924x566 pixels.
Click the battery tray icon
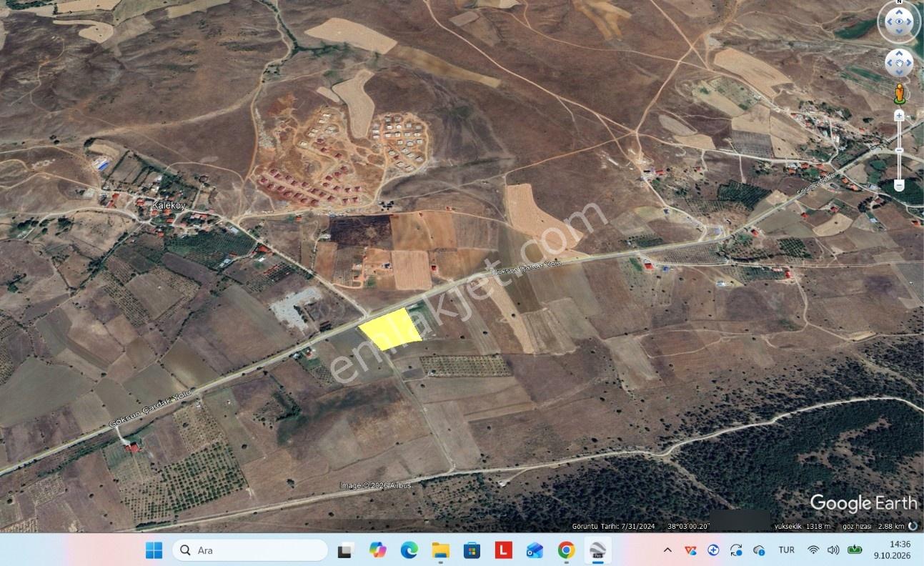tap(855, 550)
